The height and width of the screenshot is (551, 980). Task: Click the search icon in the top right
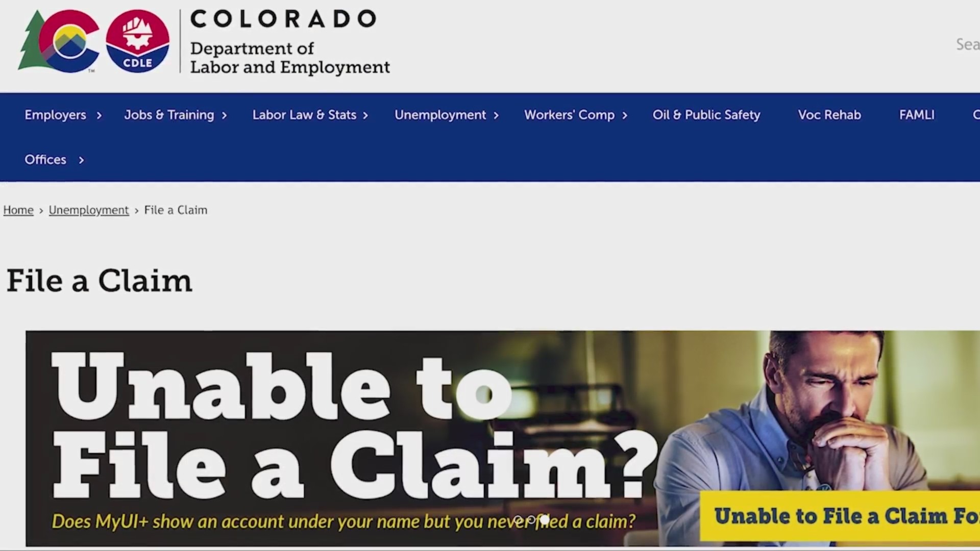click(967, 44)
